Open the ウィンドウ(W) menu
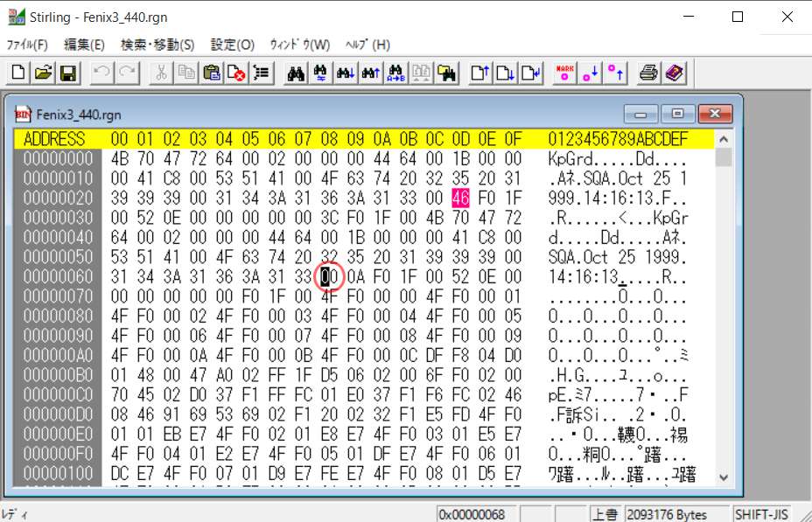 300,45
